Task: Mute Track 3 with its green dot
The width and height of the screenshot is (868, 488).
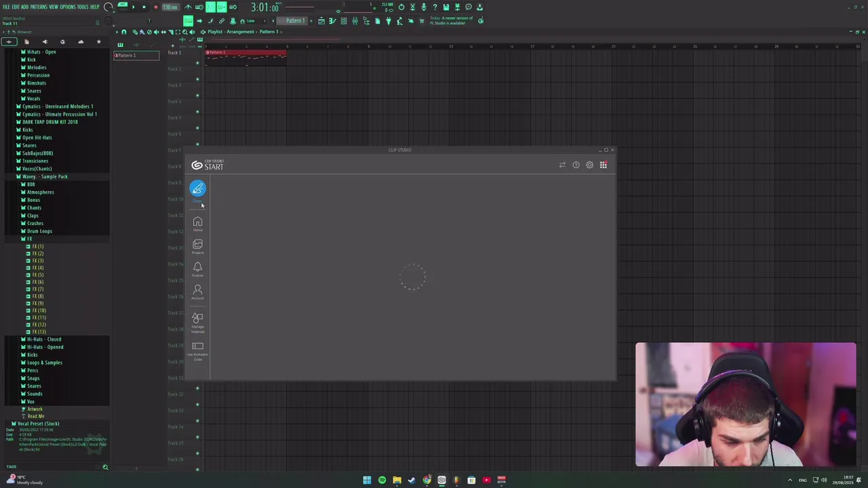Action: pyautogui.click(x=197, y=96)
